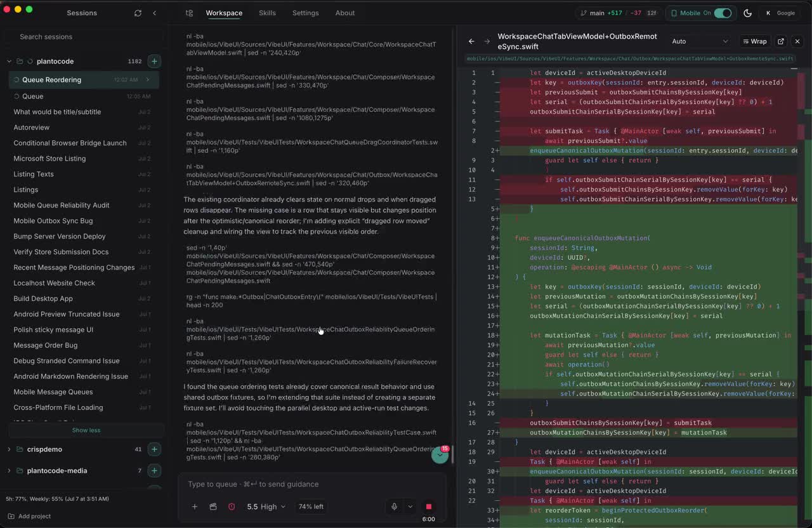The image size is (812, 528).
Task: Add a new session to crispdemo
Action: (x=154, y=449)
